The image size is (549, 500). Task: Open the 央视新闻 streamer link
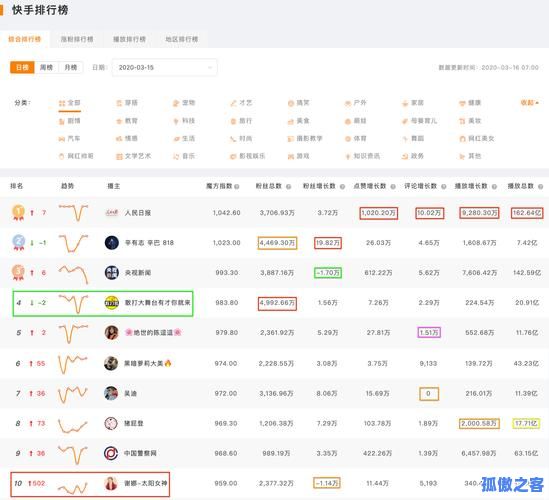[x=138, y=272]
